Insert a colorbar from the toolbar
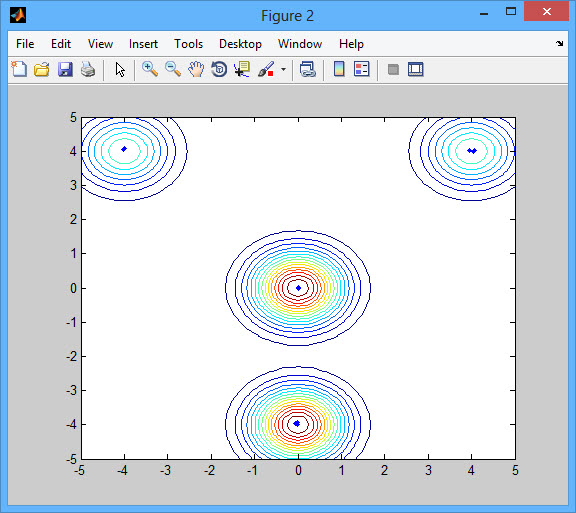 point(339,69)
